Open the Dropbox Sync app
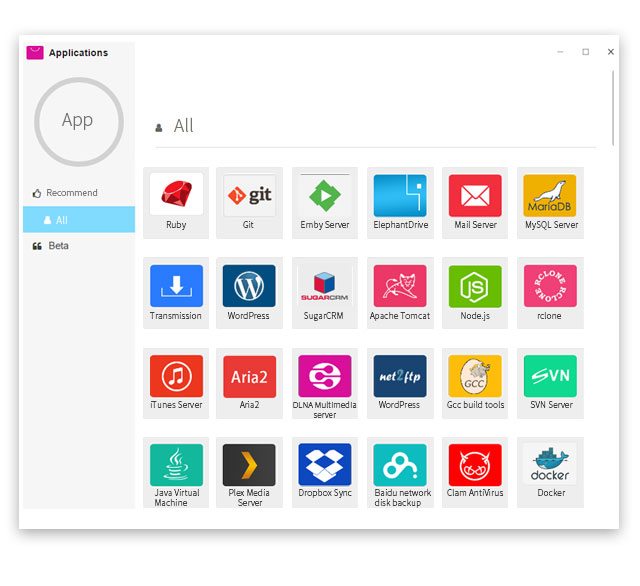 click(325, 464)
